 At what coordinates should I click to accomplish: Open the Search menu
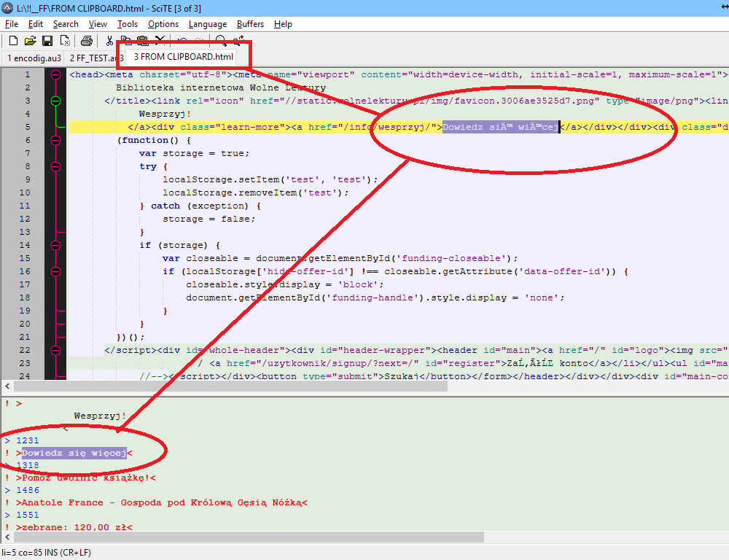pyautogui.click(x=66, y=24)
